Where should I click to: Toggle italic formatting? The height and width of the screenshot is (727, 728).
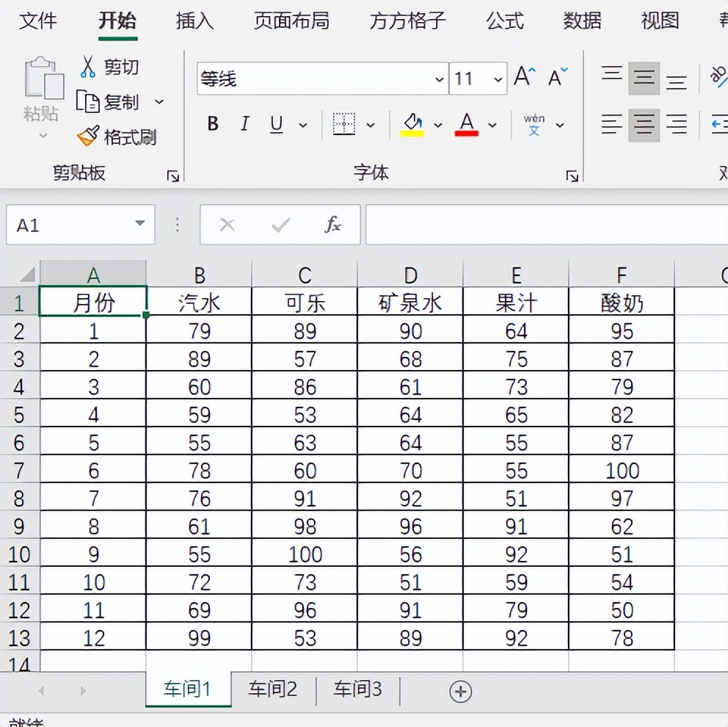(x=244, y=124)
